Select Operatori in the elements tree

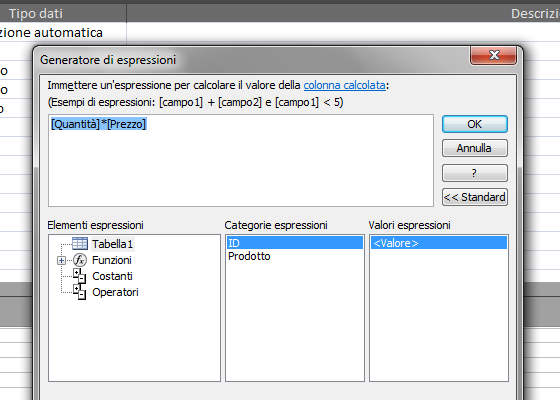(x=115, y=292)
